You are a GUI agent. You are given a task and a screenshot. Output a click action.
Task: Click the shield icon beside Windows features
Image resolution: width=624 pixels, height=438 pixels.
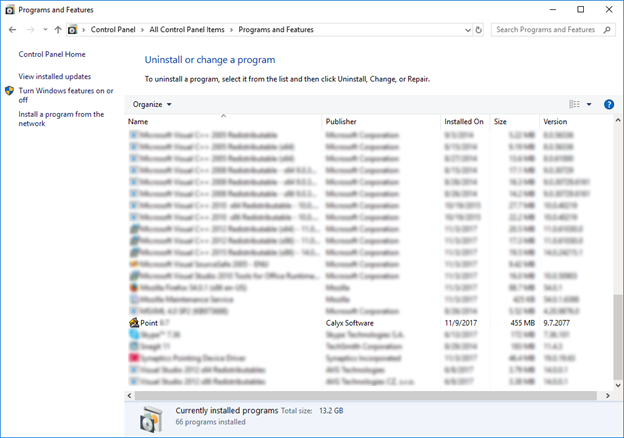click(10, 91)
